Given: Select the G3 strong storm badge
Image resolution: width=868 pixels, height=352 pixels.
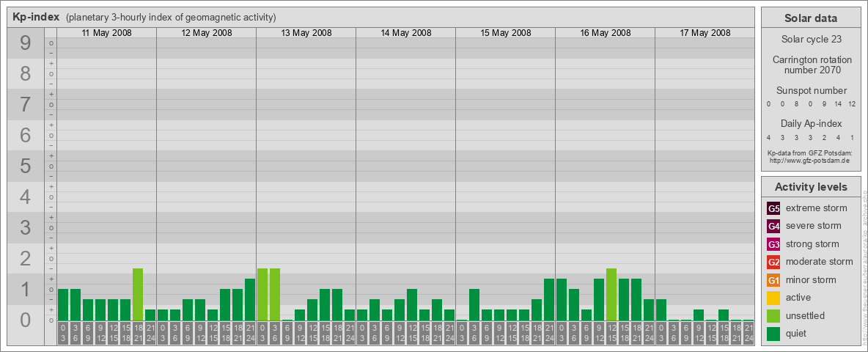Looking at the screenshot, I should pyautogui.click(x=773, y=244).
